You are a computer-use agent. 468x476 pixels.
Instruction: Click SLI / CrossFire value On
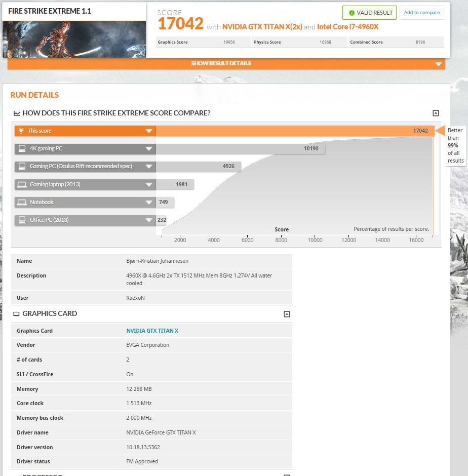[130, 374]
